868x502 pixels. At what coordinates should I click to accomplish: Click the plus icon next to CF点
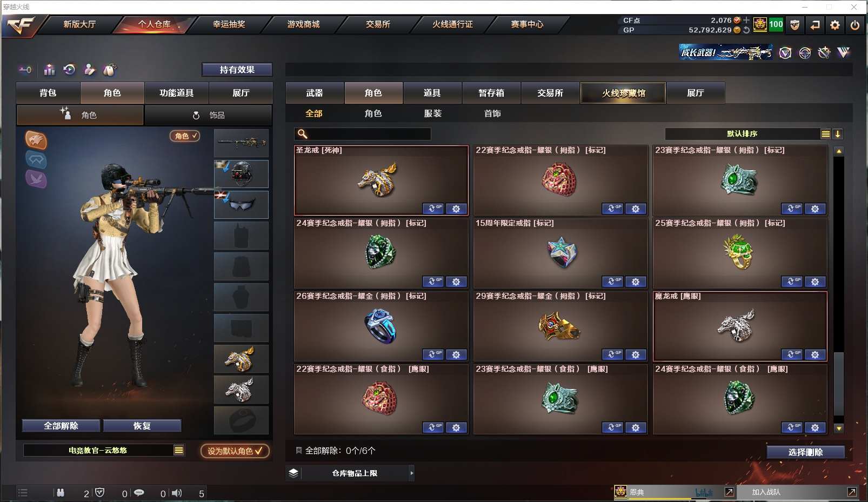click(746, 20)
